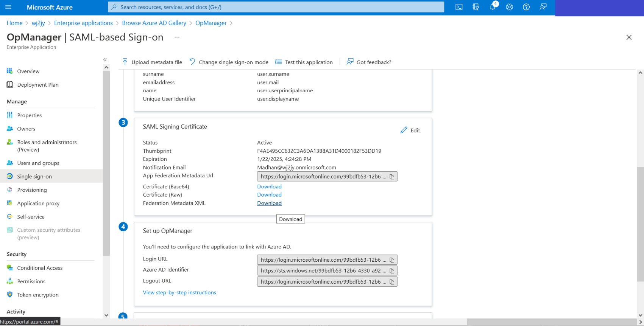Screen dimensions: 644x326
Task: Open the notifications bell icon
Action: coord(493,7)
